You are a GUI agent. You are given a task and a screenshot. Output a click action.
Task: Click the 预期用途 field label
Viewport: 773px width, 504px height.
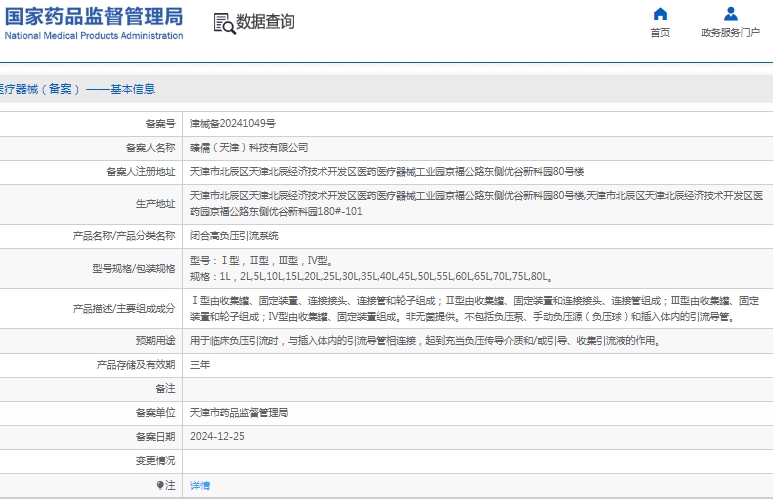[155, 340]
